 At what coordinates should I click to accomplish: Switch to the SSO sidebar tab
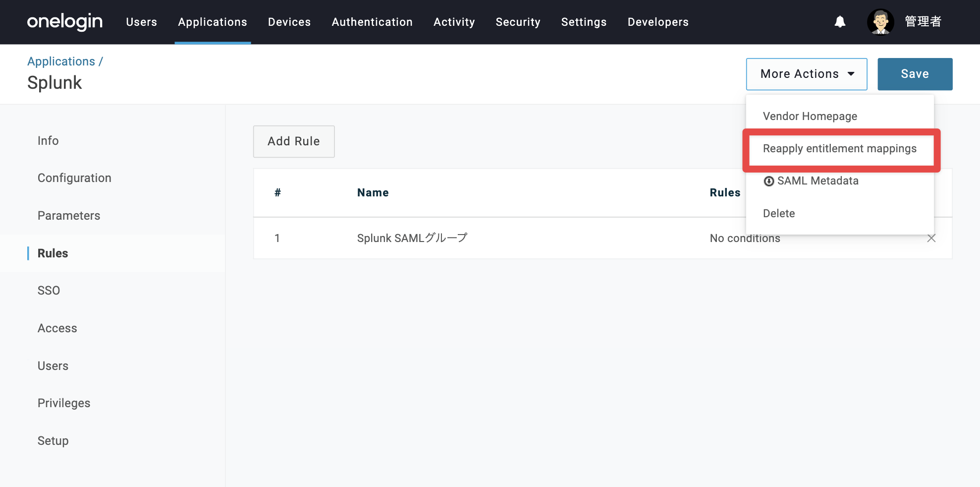click(49, 291)
